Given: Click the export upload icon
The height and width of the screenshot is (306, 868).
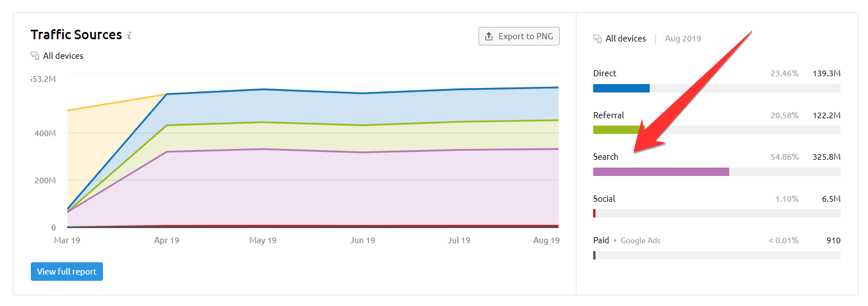Looking at the screenshot, I should (x=489, y=36).
